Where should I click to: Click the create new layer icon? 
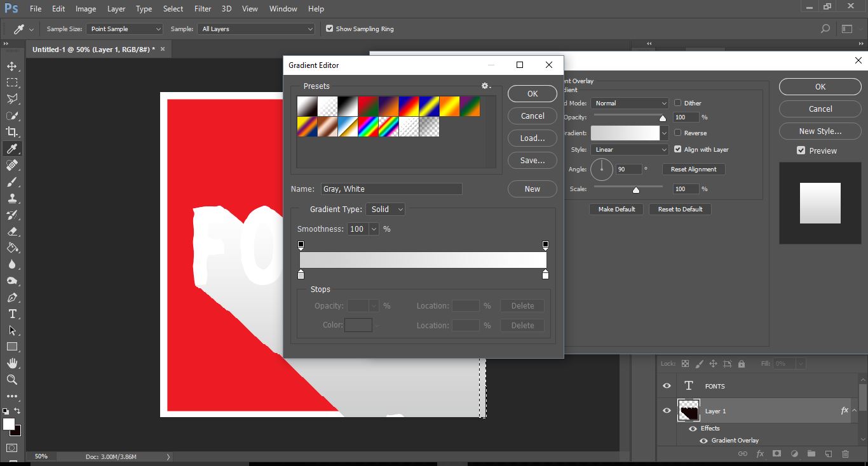click(828, 454)
